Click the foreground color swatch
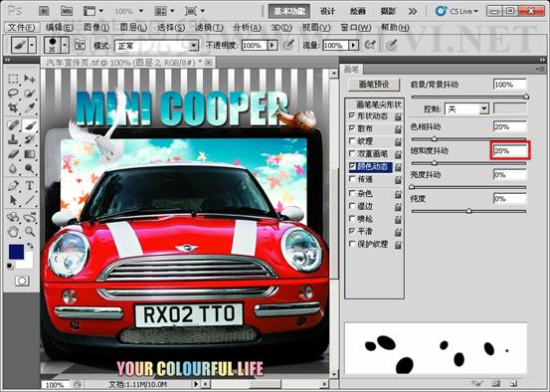 [16, 252]
